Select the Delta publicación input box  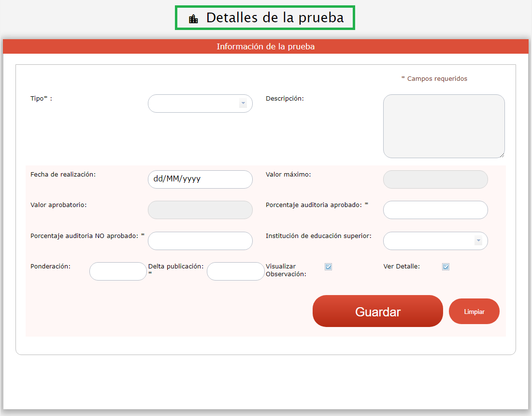(235, 271)
